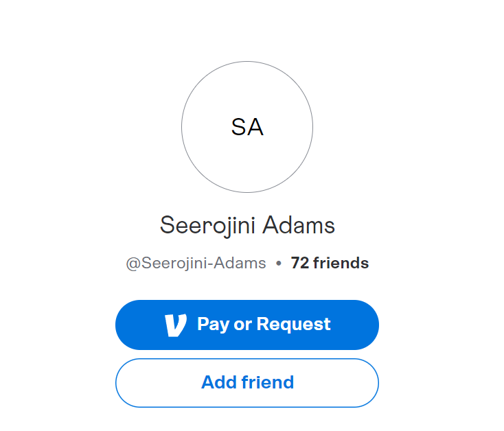This screenshot has width=504, height=431.
Task: View the 72 friends list
Action: click(x=330, y=263)
